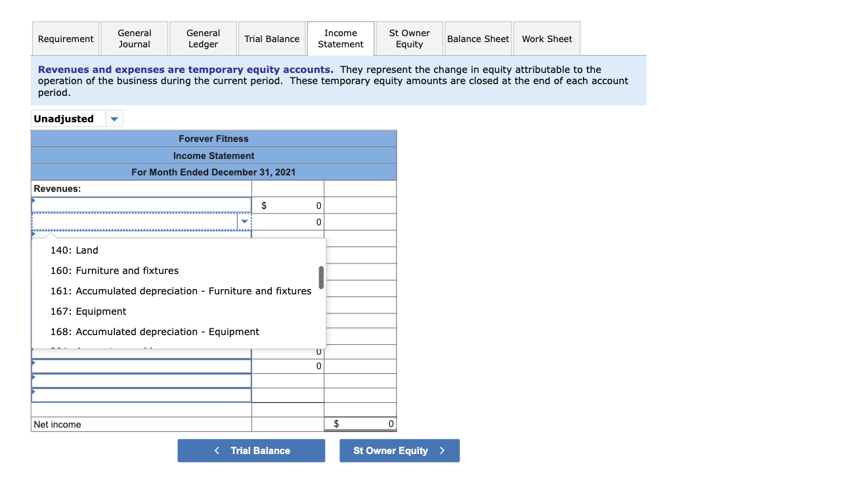Select the 140: Land account option

[x=74, y=250]
